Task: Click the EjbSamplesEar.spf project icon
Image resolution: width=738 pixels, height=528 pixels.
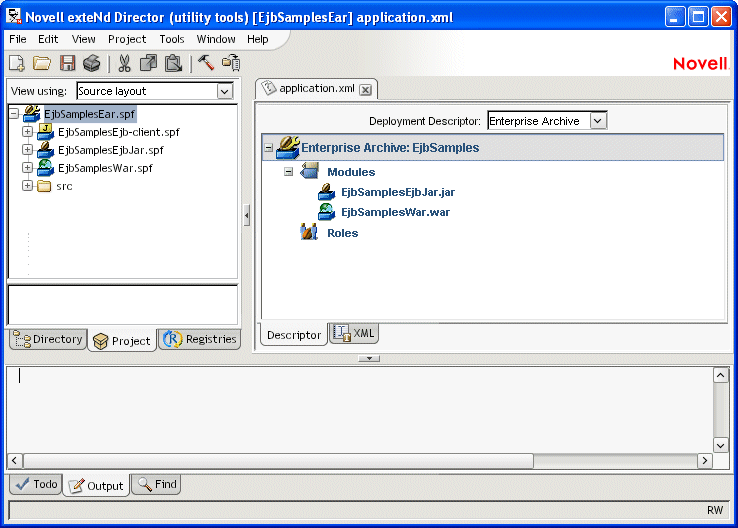Action: (x=32, y=113)
